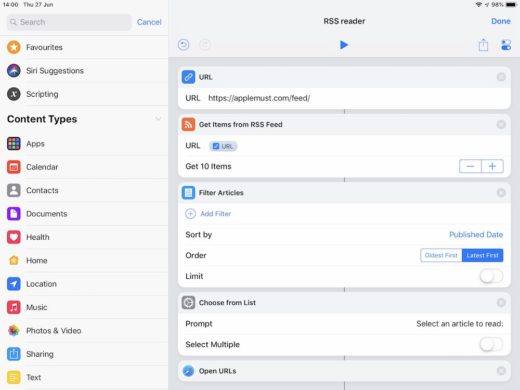Select the Favourites star icon
Viewport: 520px width, 390px height.
tap(14, 47)
